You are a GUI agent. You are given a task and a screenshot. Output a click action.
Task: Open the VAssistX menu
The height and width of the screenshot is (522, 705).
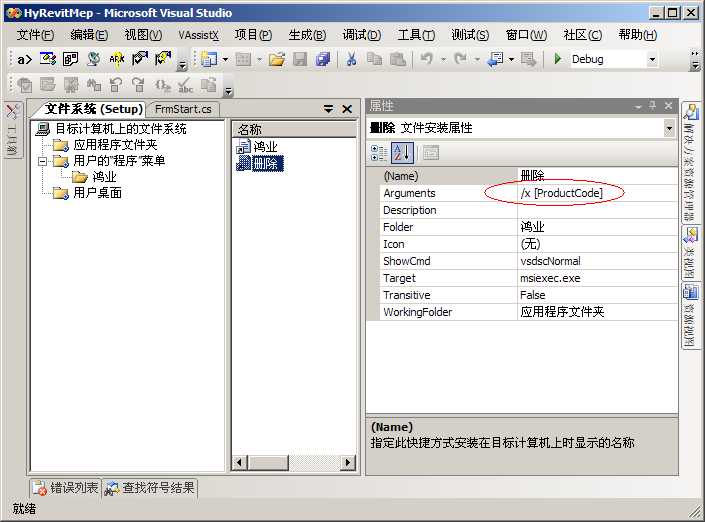click(x=198, y=35)
